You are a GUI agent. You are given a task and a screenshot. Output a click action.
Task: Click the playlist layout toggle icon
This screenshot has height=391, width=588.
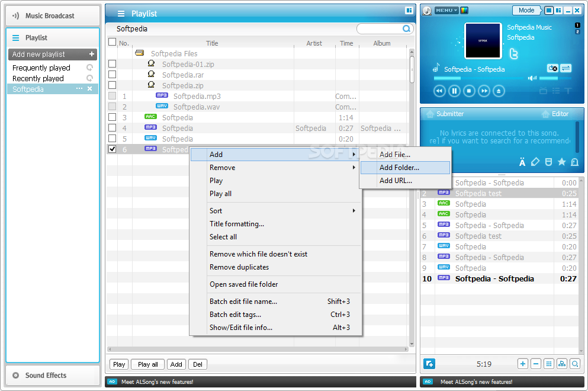(409, 11)
